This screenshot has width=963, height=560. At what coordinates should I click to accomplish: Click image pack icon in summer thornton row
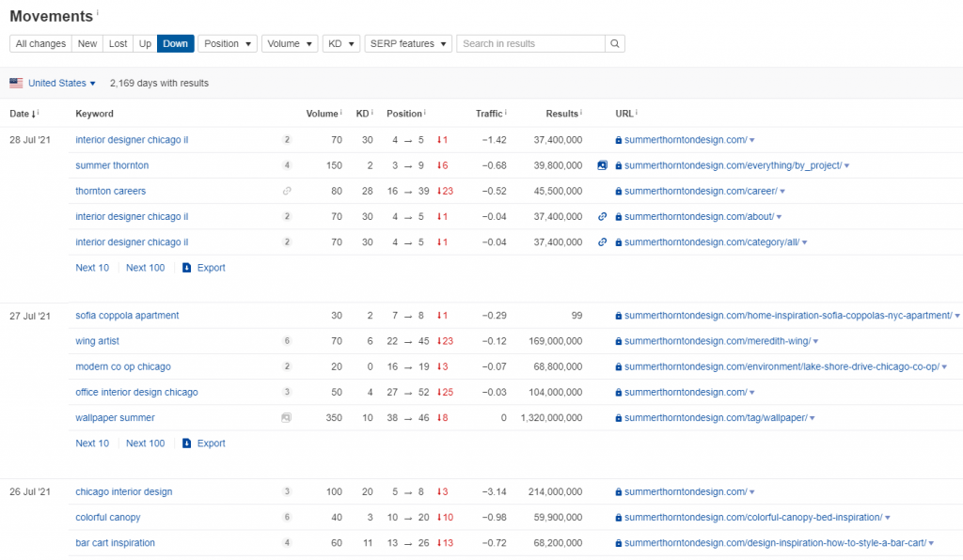click(x=603, y=165)
